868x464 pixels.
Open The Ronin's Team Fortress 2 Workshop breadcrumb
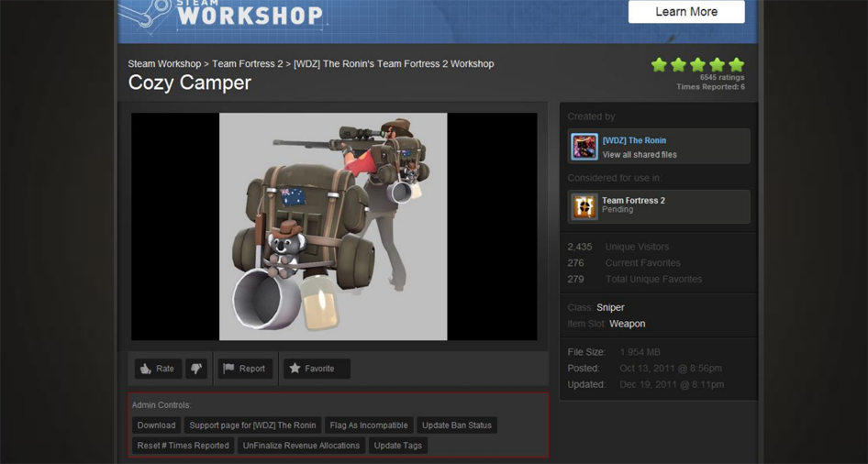click(394, 63)
